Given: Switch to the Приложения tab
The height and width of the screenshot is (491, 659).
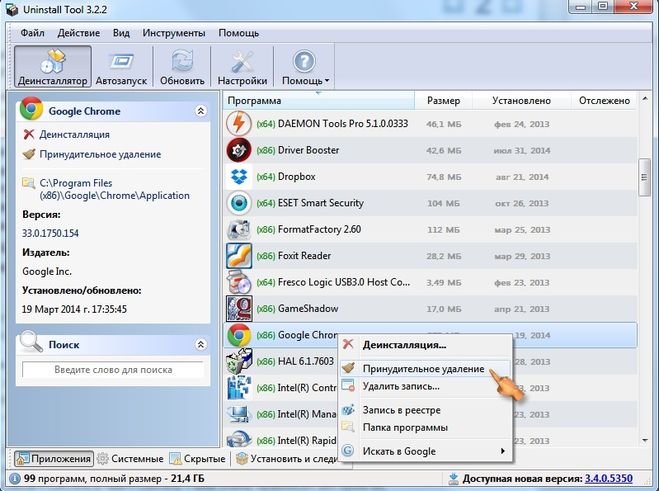Looking at the screenshot, I should coord(54,459).
